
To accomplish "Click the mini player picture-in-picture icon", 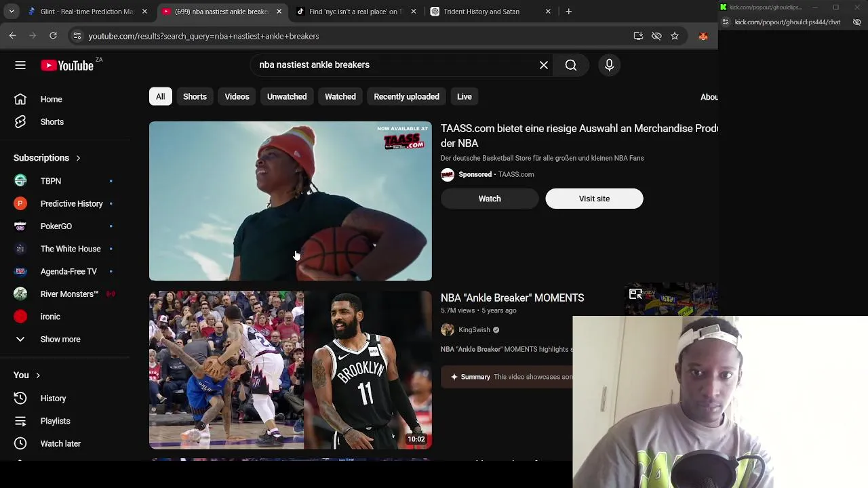I will (x=635, y=294).
